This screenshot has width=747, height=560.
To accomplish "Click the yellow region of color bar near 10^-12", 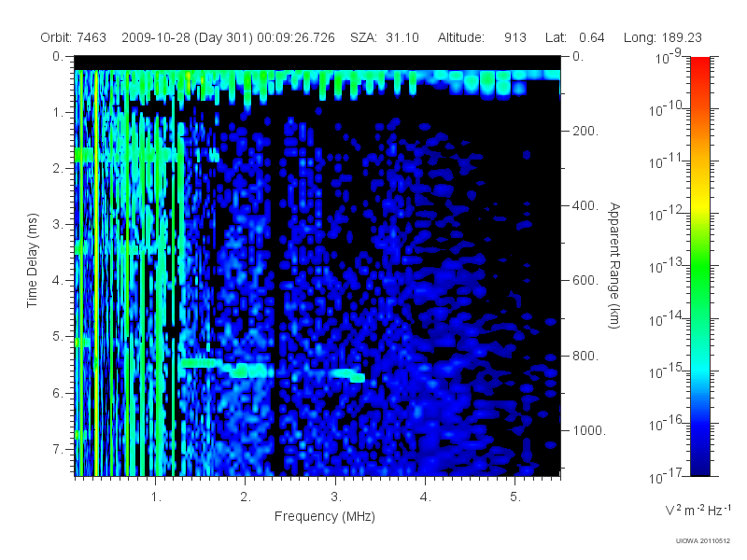I will [700, 205].
